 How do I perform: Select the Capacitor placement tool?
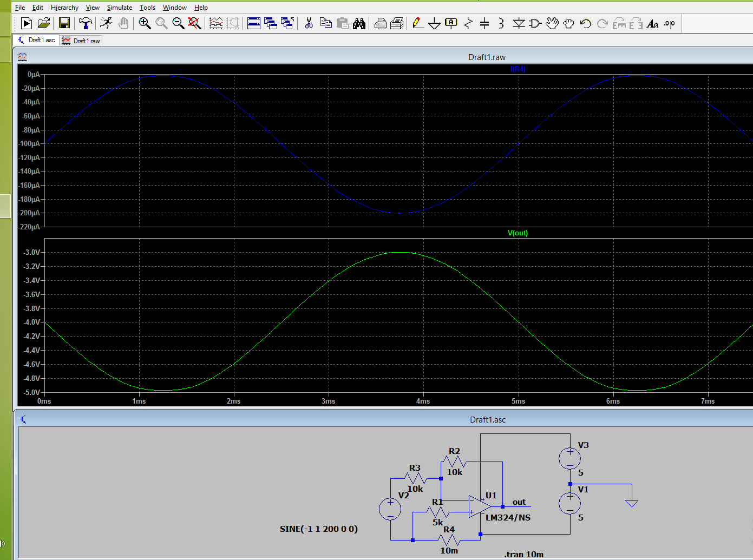click(x=484, y=23)
